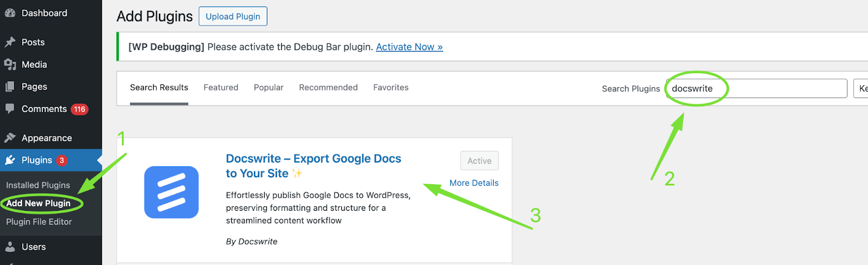Open the Favorites tab
868x265 pixels.
click(391, 87)
